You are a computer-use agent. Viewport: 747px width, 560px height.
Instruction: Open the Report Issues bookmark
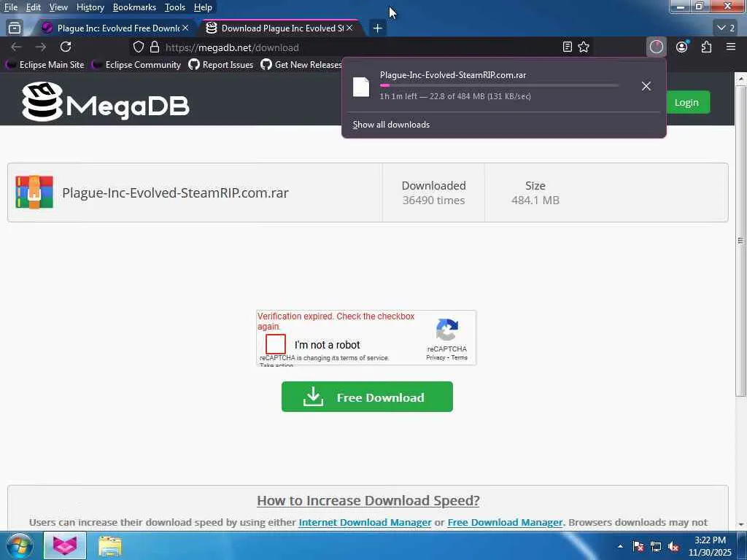221,65
